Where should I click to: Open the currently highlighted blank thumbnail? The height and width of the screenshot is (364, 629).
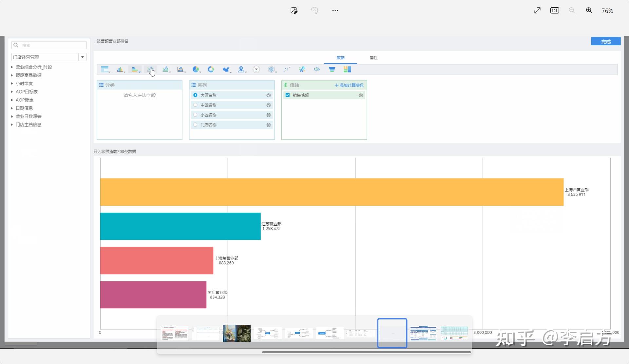click(x=392, y=333)
